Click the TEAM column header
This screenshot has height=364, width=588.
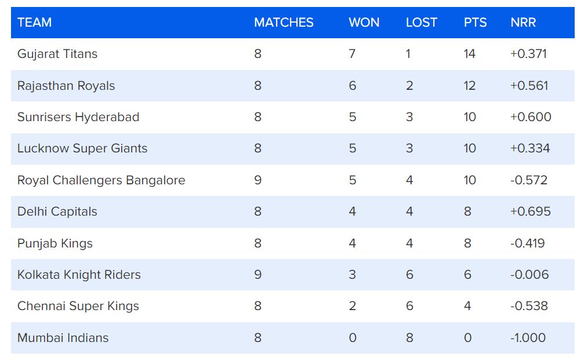34,23
